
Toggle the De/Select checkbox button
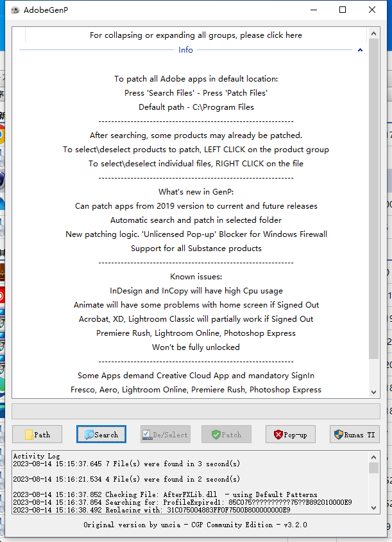click(165, 435)
